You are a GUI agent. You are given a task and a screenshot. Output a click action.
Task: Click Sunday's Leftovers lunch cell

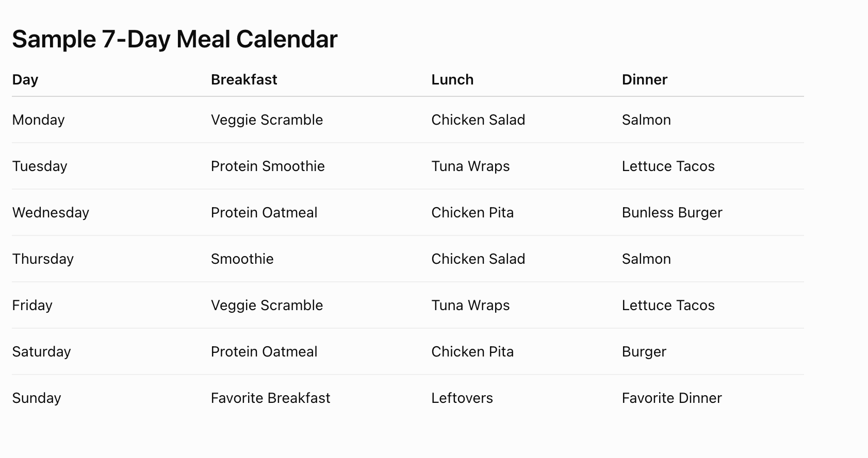pyautogui.click(x=462, y=398)
